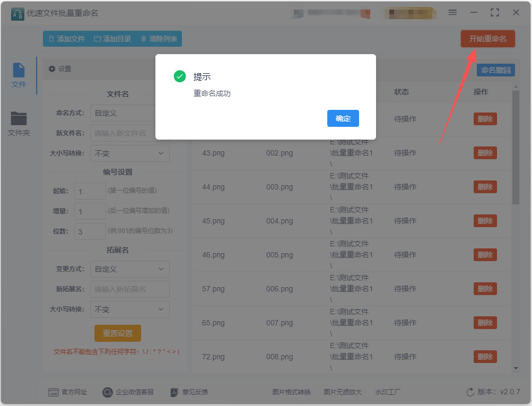Select the 43.png filename cell

click(x=213, y=153)
